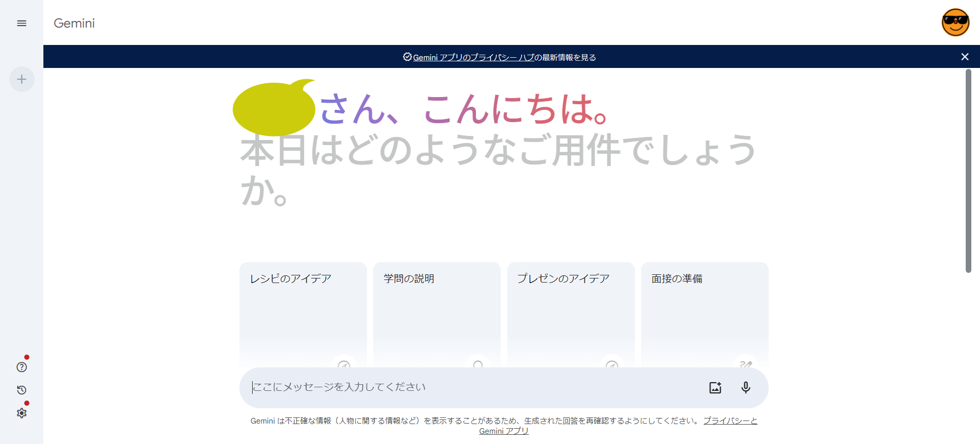Open settings gear in sidebar
Image resolution: width=980 pixels, height=444 pixels.
(x=21, y=413)
